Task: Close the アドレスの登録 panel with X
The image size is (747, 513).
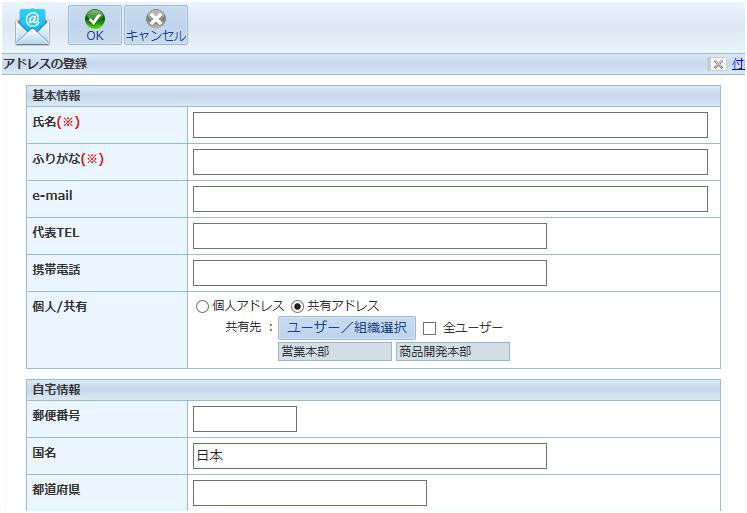Action: [x=717, y=64]
